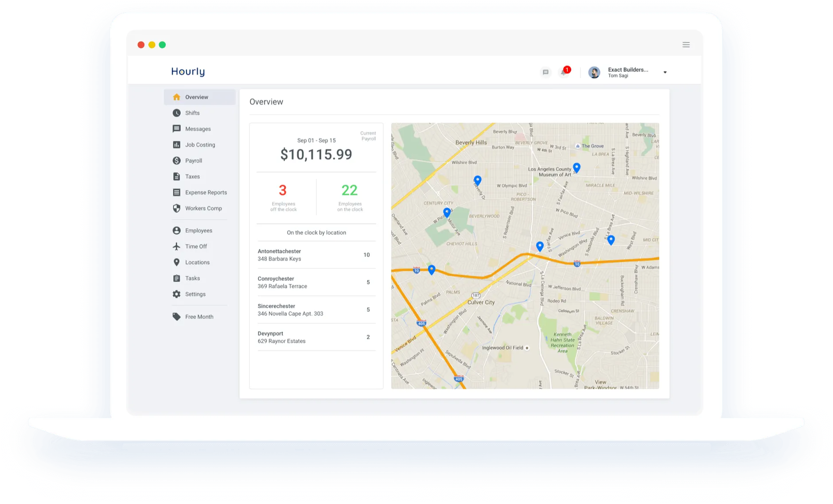Select the Settings menu entry
This screenshot has height=504, width=833.
(x=195, y=294)
